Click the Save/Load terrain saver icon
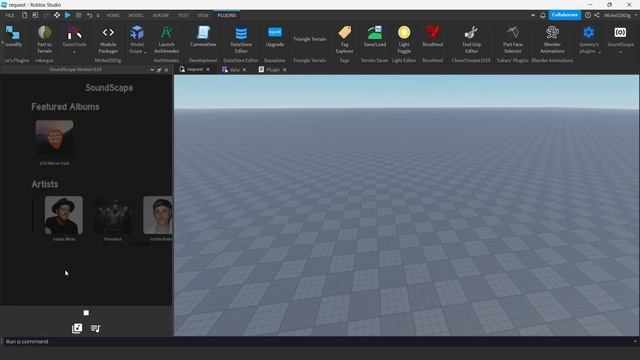This screenshot has height=360, width=640. coord(375,36)
